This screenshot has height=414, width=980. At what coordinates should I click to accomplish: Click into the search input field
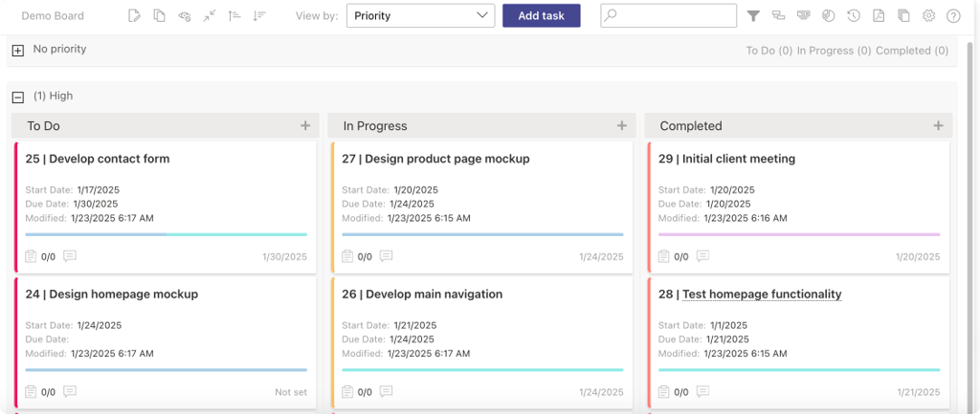pyautogui.click(x=669, y=15)
